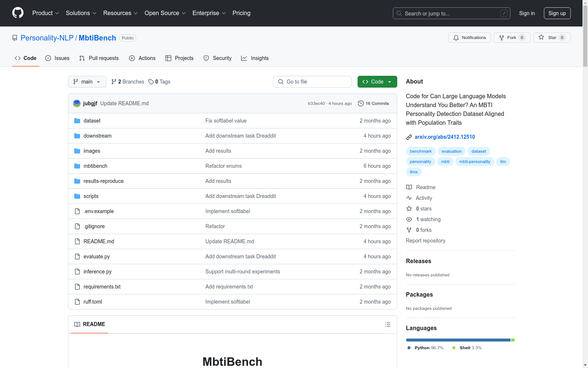Click the .env.example file icon

(77, 211)
